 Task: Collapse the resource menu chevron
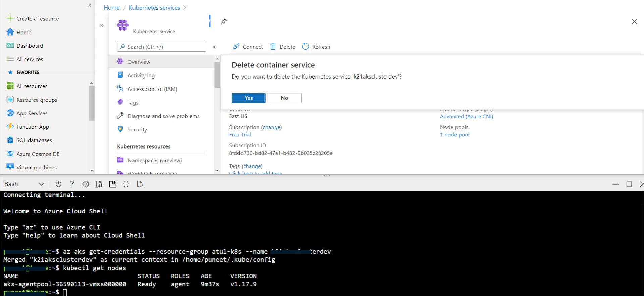pyautogui.click(x=214, y=47)
